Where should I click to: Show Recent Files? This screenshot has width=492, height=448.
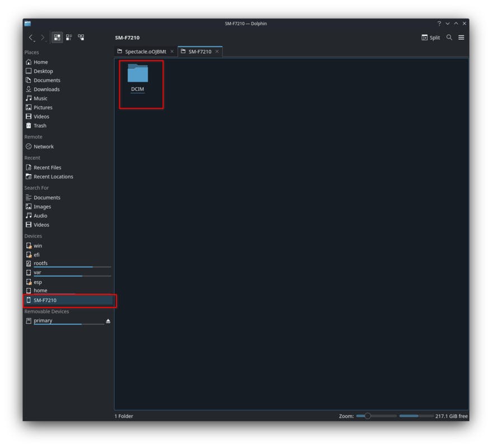[68, 167]
